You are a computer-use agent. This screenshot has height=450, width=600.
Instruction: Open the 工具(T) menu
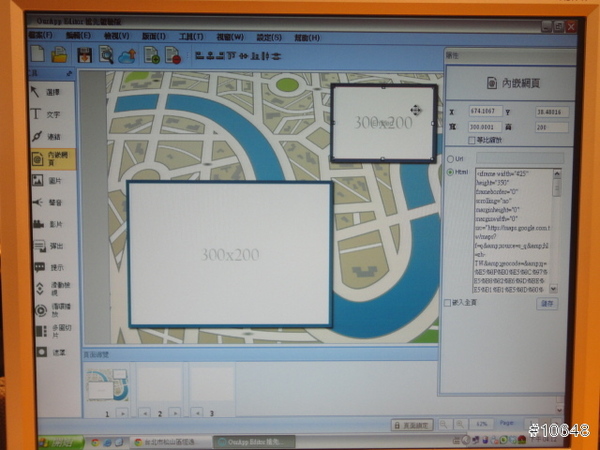(x=190, y=36)
